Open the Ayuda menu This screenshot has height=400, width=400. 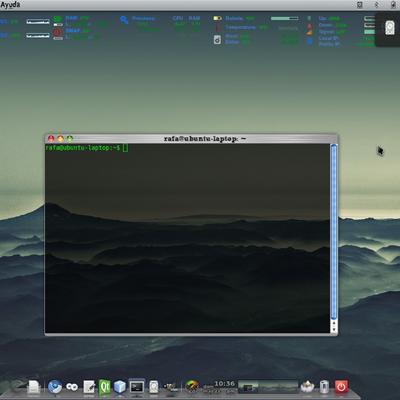click(x=10, y=5)
